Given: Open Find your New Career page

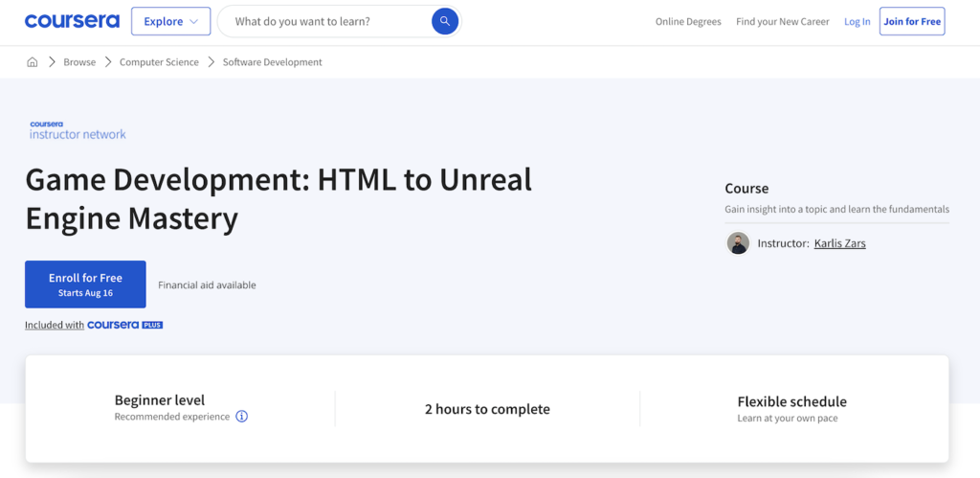Looking at the screenshot, I should [x=783, y=22].
